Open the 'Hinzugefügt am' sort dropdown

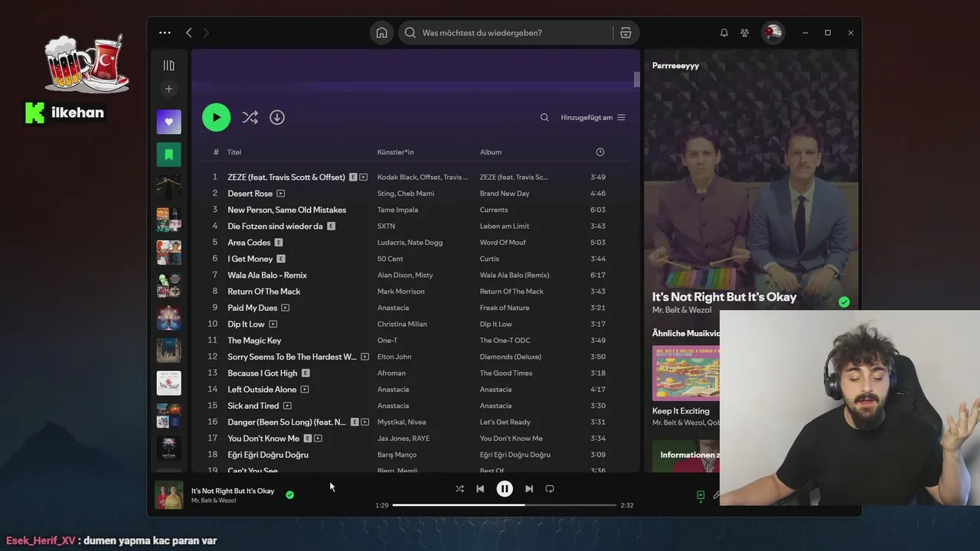pos(593,118)
